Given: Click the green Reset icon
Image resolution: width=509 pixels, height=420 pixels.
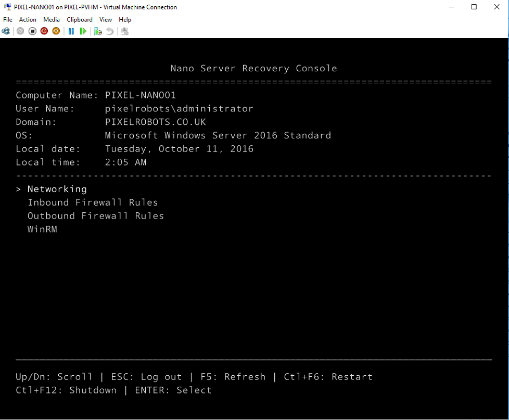Looking at the screenshot, I should pos(83,31).
